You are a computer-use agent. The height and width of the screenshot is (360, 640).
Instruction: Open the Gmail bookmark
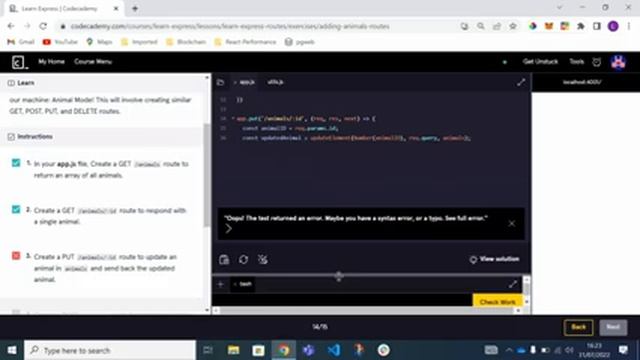tap(21, 42)
